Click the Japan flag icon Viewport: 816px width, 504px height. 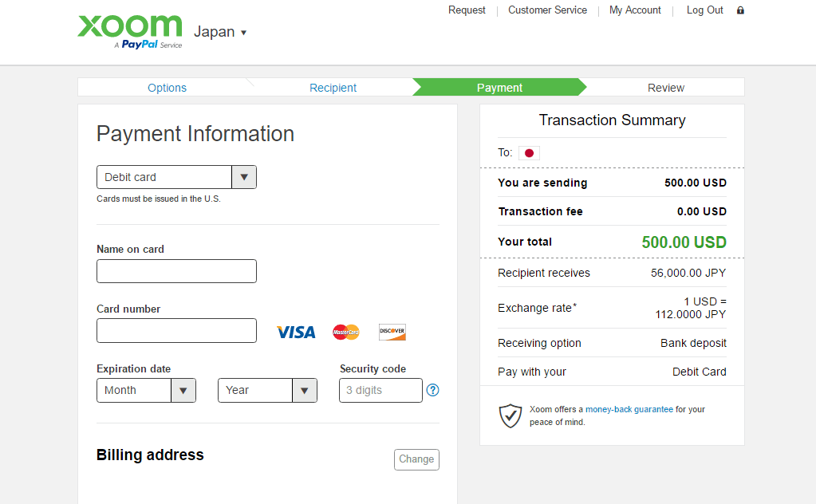pos(529,153)
